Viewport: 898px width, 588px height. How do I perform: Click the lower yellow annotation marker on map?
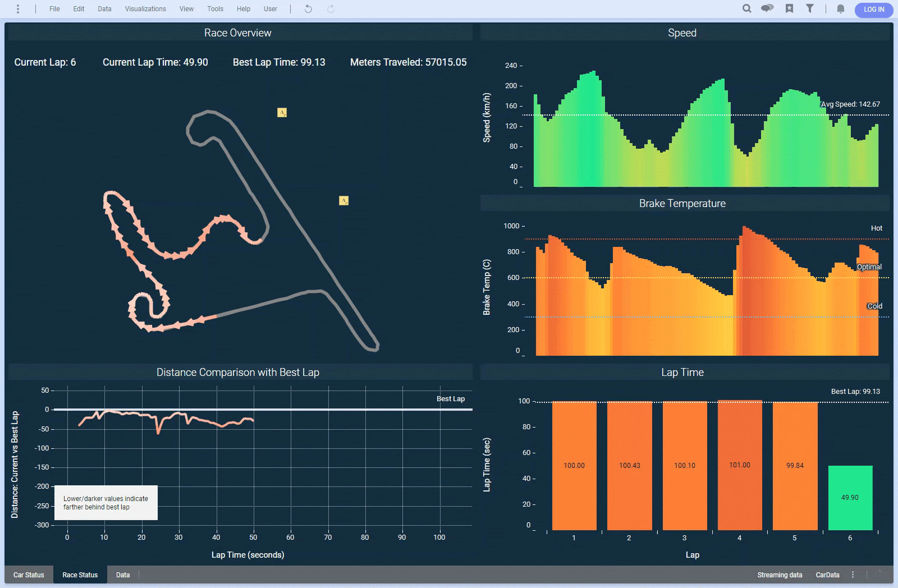[x=343, y=200]
